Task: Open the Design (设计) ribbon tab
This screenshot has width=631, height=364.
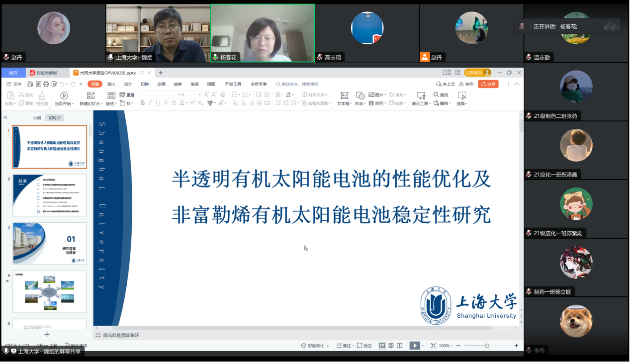Action: (x=128, y=84)
